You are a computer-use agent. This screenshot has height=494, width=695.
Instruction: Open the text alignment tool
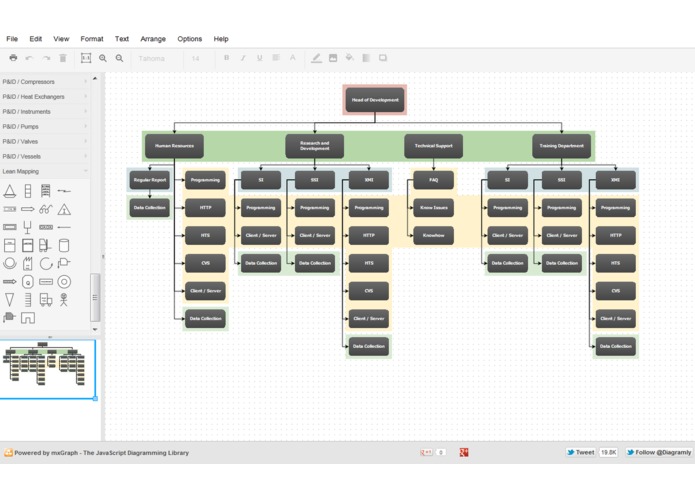pos(276,58)
